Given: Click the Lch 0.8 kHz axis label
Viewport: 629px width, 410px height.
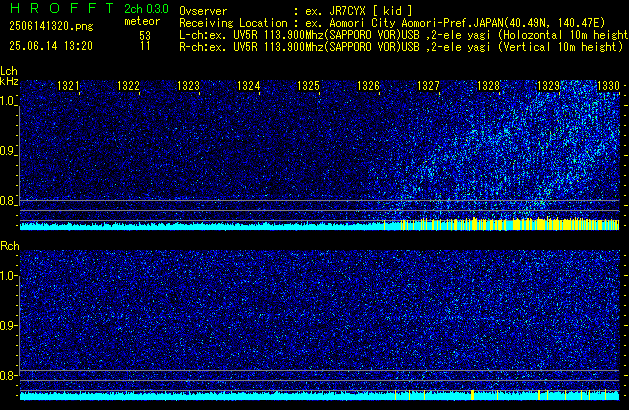Looking at the screenshot, I should (8, 201).
